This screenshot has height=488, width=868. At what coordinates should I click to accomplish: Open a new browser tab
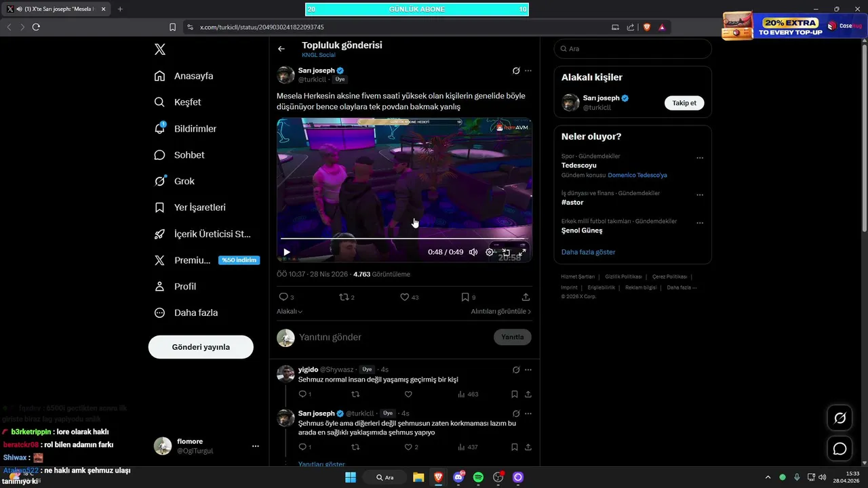coord(120,9)
